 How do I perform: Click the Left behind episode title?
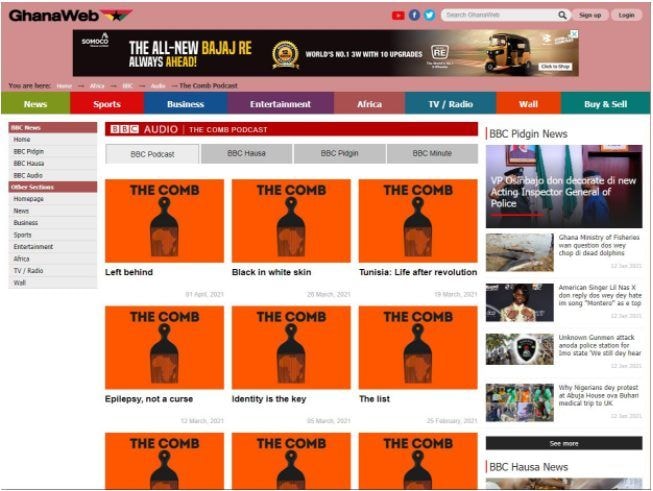coord(129,272)
